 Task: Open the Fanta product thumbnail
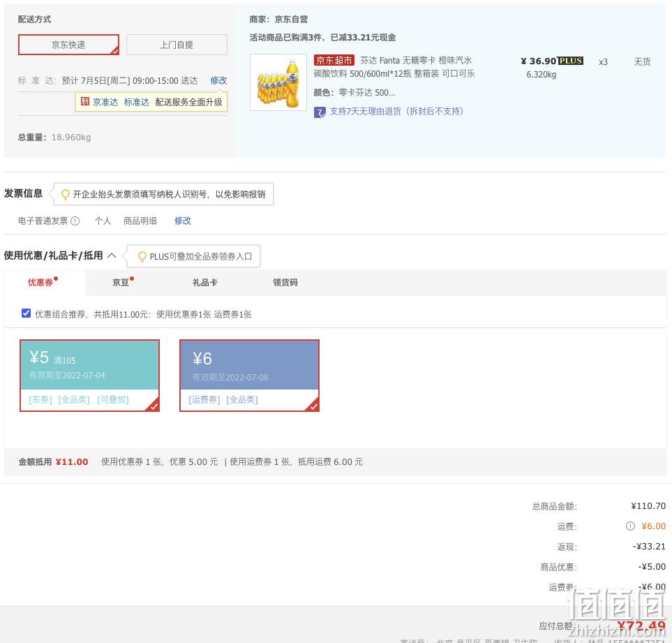(278, 82)
